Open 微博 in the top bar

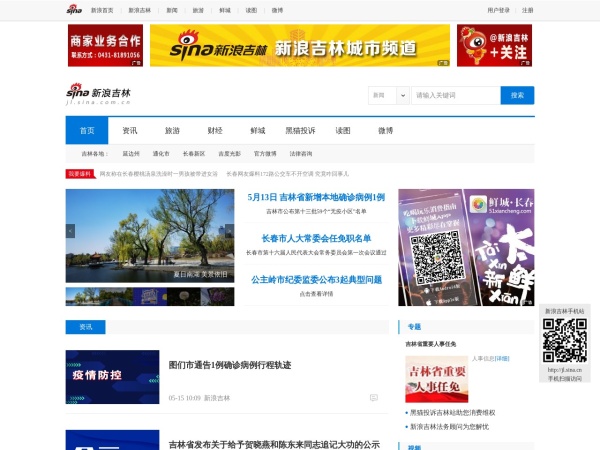[x=277, y=10]
